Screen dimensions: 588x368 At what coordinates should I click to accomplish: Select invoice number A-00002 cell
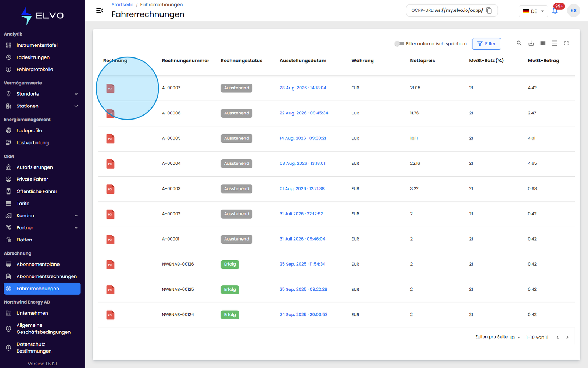point(171,214)
